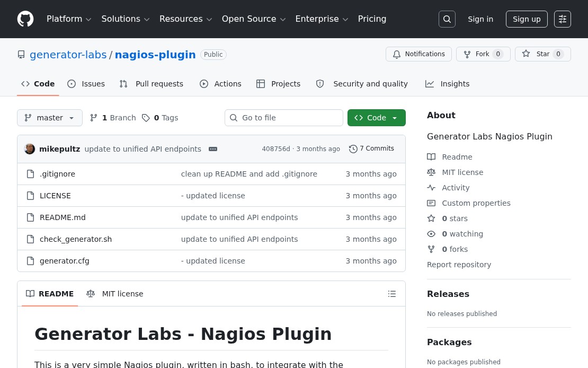
Task: Click the repository icon beside generator-labs
Action: pyautogui.click(x=21, y=55)
